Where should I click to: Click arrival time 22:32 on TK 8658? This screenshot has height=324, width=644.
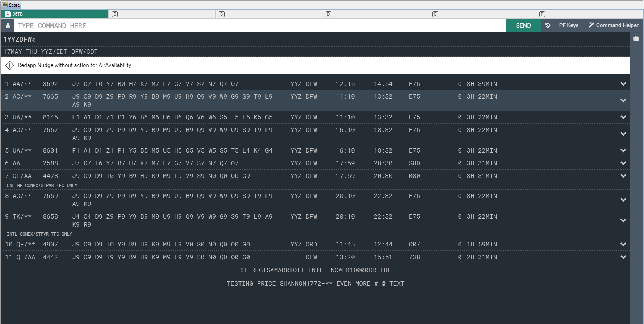383,216
